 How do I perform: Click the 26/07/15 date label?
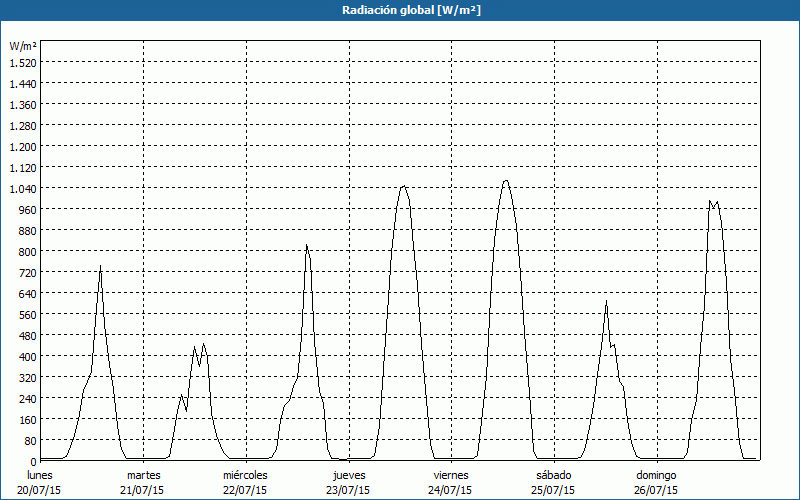(656, 490)
